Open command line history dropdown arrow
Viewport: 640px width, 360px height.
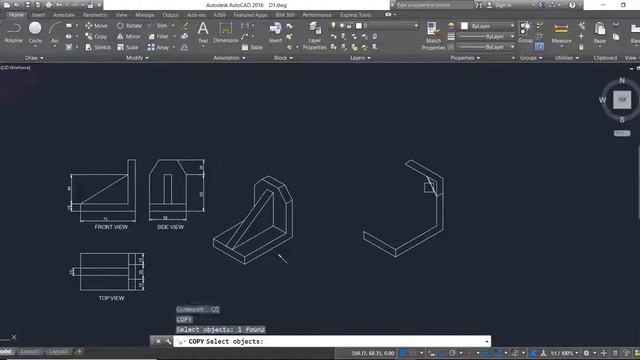(x=487, y=342)
